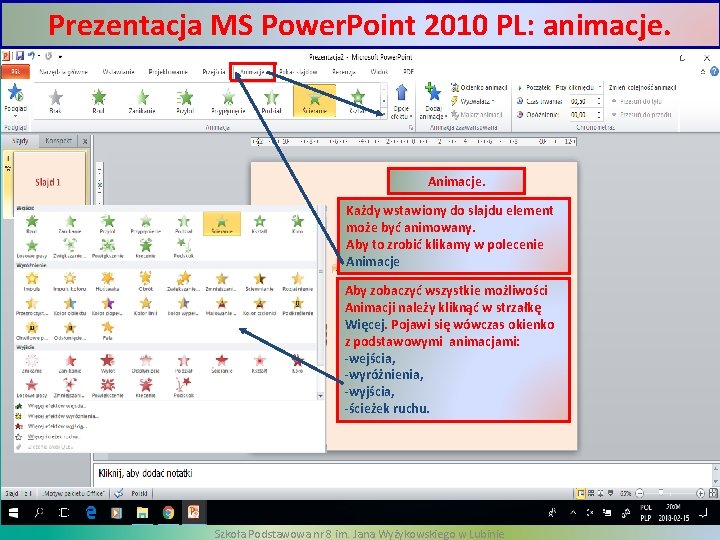Viewport: 720px width, 540px height.
Task: Choose Losowe pasy entrance effect
Action: coord(32,249)
